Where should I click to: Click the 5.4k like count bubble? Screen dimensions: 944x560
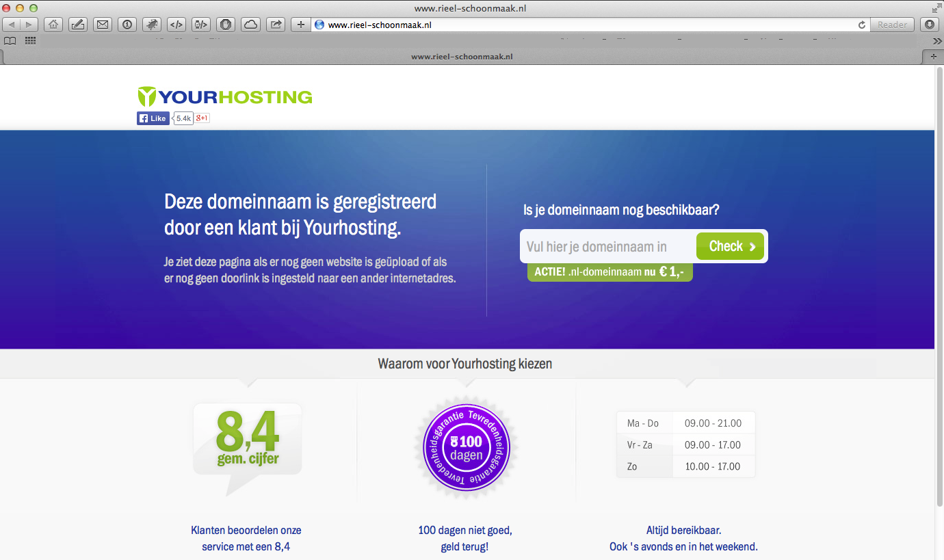183,118
